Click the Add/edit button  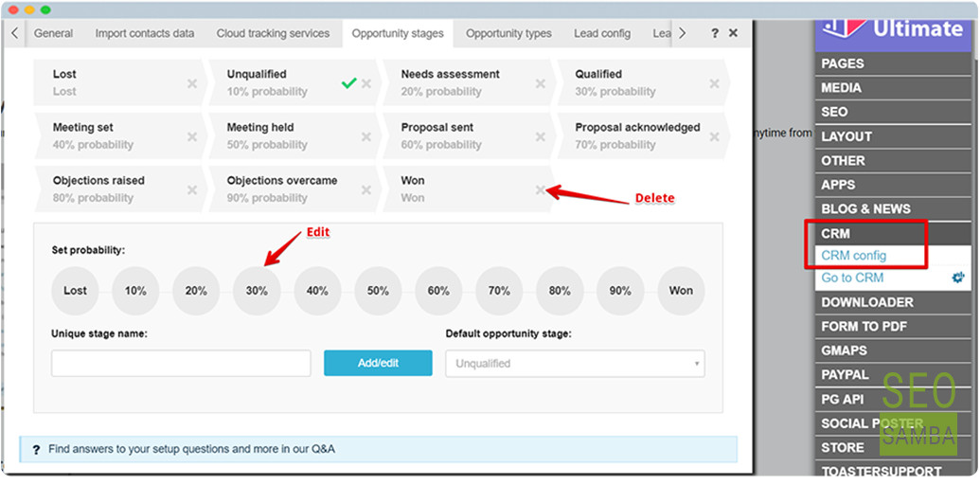378,363
